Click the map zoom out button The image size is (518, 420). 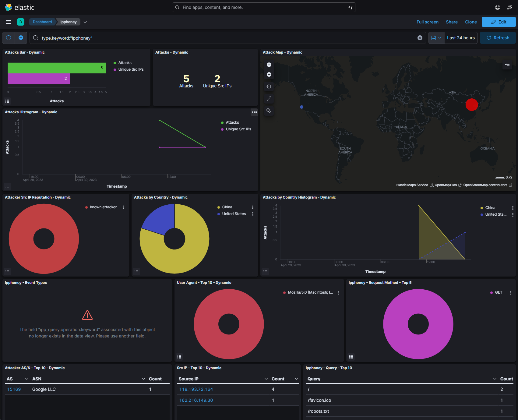(269, 75)
